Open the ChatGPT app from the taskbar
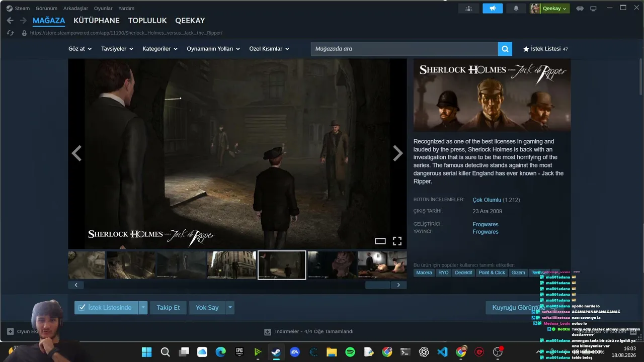 [424, 352]
